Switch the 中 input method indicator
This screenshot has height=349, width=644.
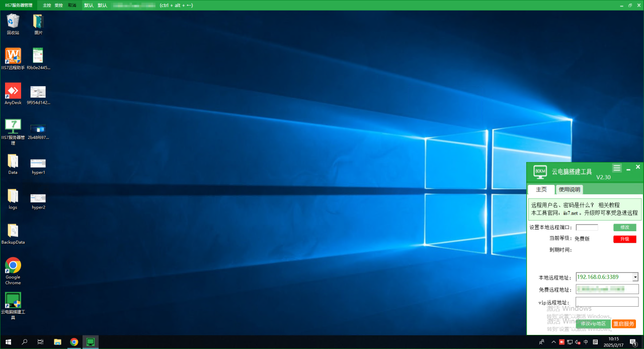pyautogui.click(x=586, y=342)
